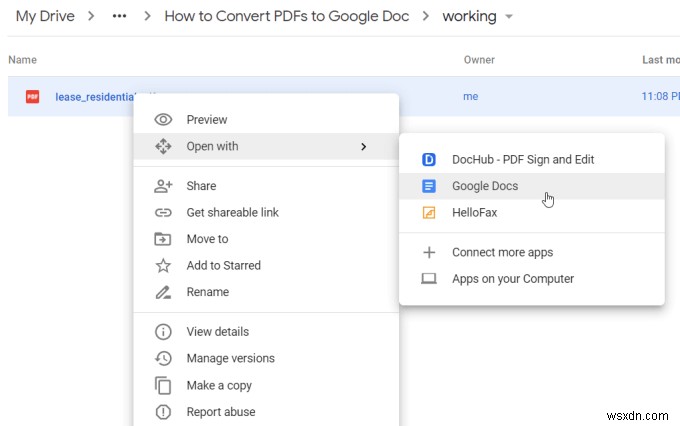Image resolution: width=680 pixels, height=426 pixels.
Task: Click the star icon for Add to Starred
Action: pos(163,265)
